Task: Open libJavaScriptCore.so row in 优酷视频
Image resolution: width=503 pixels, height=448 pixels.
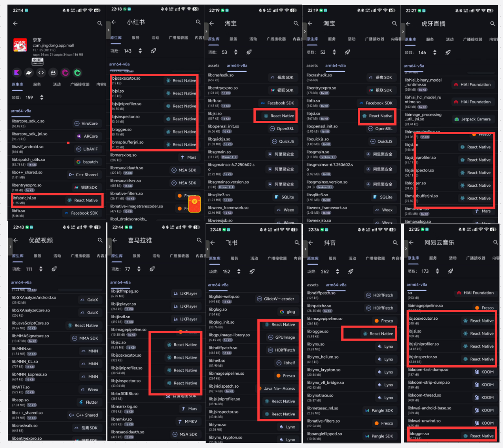Action: click(56, 325)
